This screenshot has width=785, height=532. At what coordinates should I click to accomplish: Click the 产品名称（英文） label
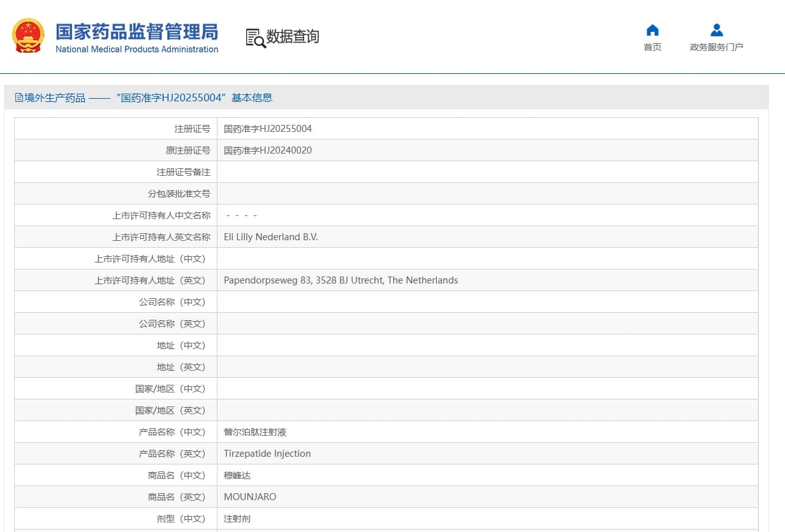pyautogui.click(x=172, y=454)
